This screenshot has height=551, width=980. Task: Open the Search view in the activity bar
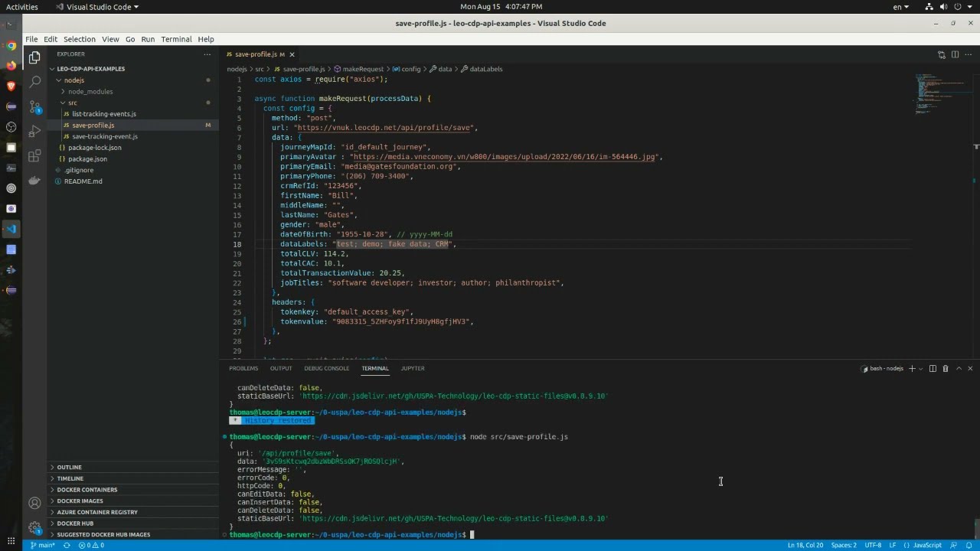[x=34, y=82]
